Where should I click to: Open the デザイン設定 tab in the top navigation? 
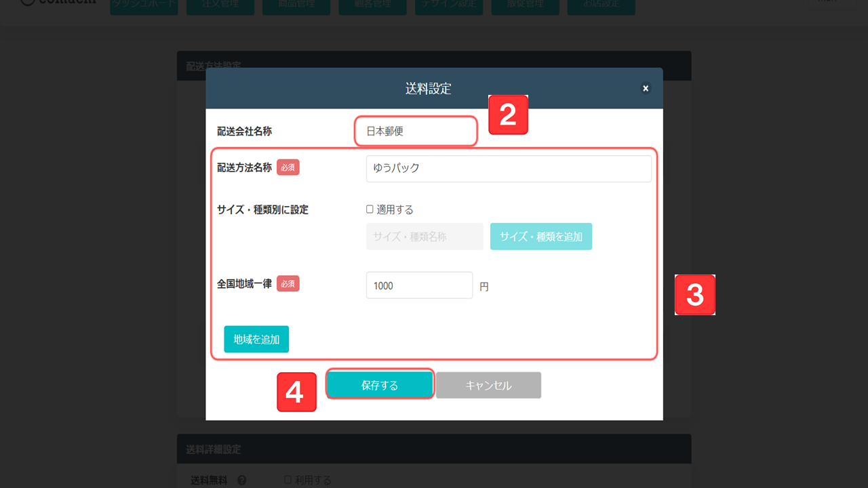pos(449,6)
